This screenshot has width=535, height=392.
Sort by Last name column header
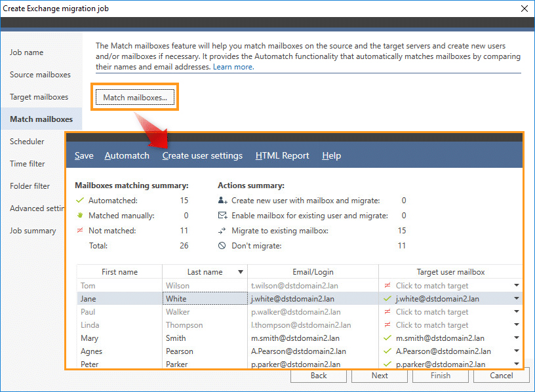pos(205,272)
